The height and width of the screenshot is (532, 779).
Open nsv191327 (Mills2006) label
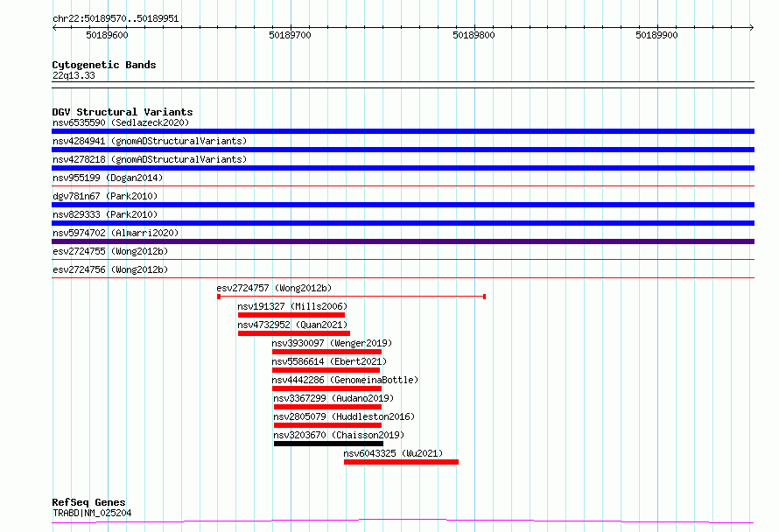292,306
